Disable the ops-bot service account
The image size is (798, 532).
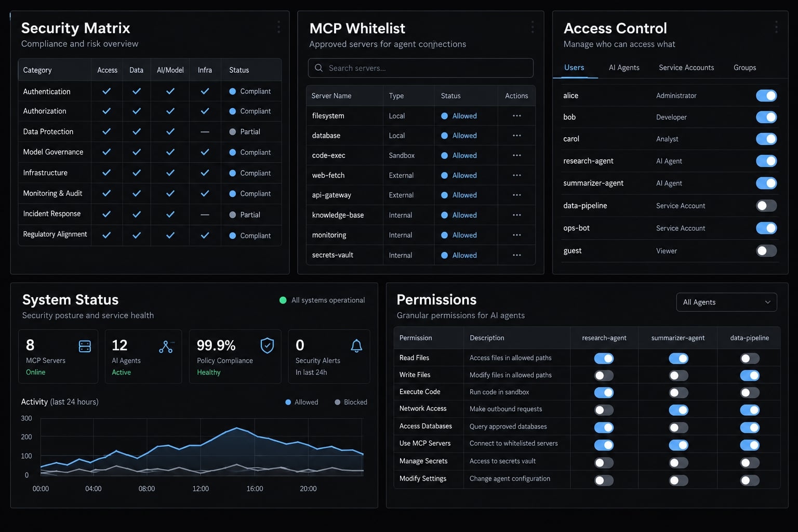pos(766,228)
